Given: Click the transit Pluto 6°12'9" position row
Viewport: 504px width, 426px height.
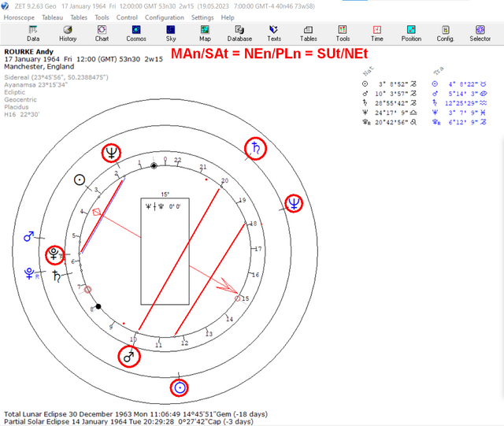Looking at the screenshot, I should coord(459,122).
